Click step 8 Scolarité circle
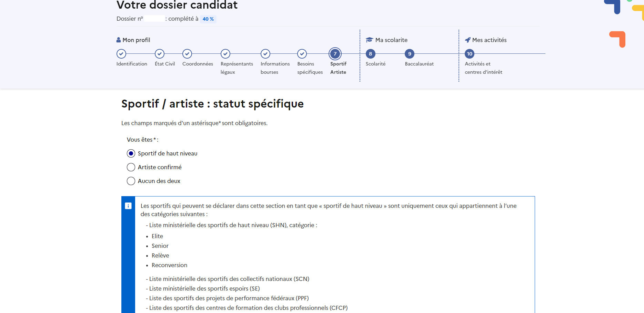The height and width of the screenshot is (313, 644). (371, 54)
